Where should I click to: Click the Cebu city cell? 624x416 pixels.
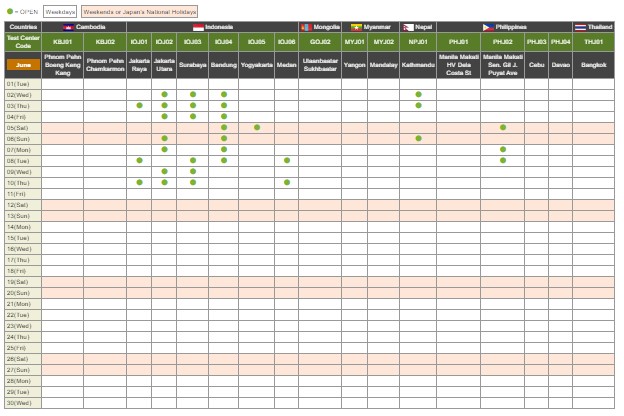click(536, 64)
